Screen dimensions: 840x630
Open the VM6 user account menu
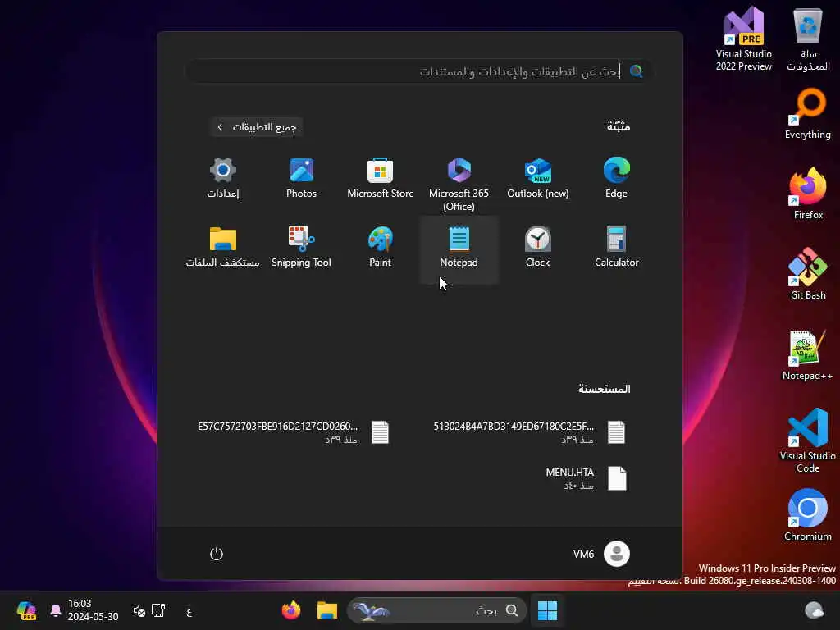pos(601,554)
